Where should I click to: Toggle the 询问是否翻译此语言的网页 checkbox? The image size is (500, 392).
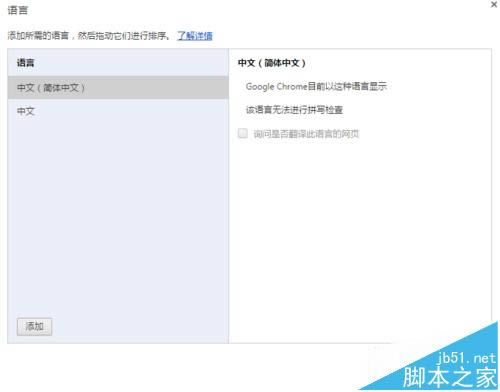coord(243,133)
